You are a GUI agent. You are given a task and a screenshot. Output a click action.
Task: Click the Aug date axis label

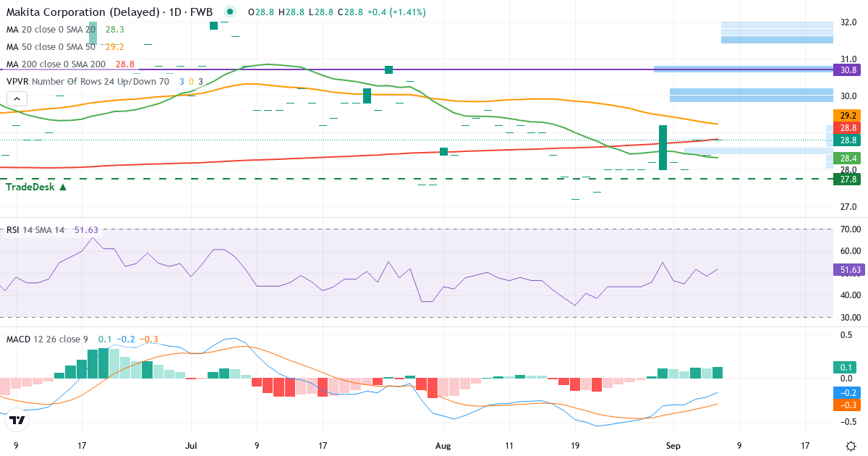click(x=443, y=446)
